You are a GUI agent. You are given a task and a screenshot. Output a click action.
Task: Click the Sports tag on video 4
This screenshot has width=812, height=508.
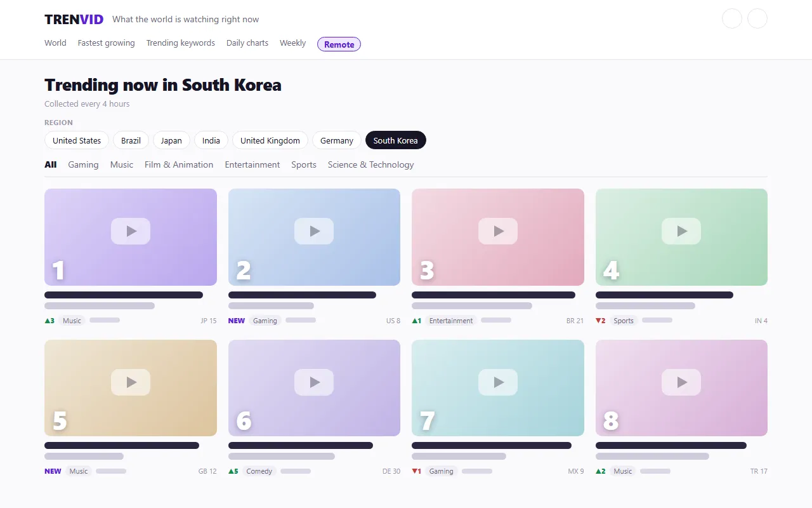pyautogui.click(x=624, y=321)
